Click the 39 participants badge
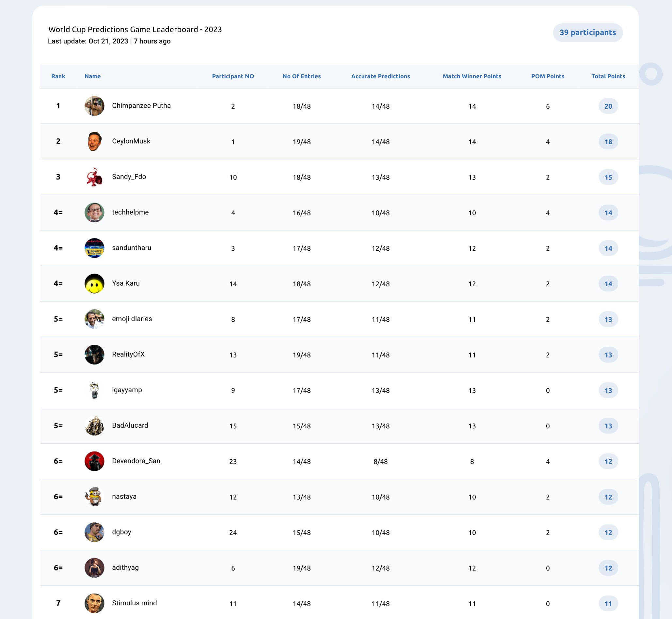 (x=587, y=33)
